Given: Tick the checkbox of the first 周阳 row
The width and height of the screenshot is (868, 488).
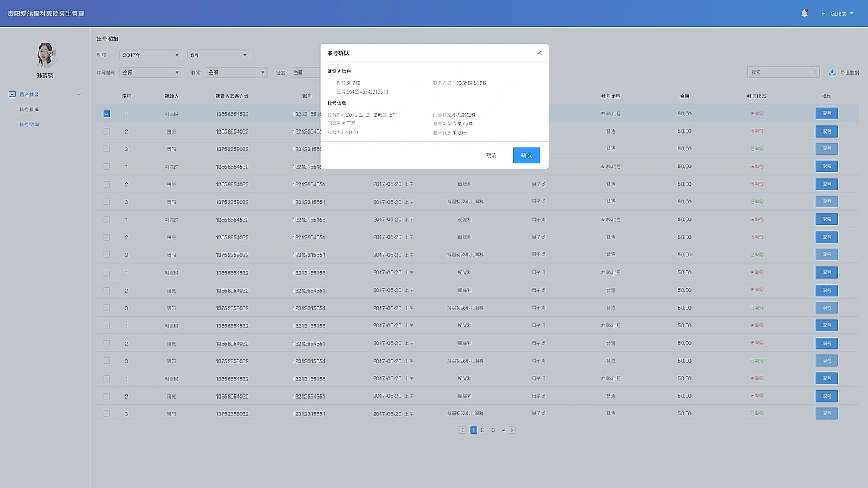Looking at the screenshot, I should pyautogui.click(x=106, y=149).
